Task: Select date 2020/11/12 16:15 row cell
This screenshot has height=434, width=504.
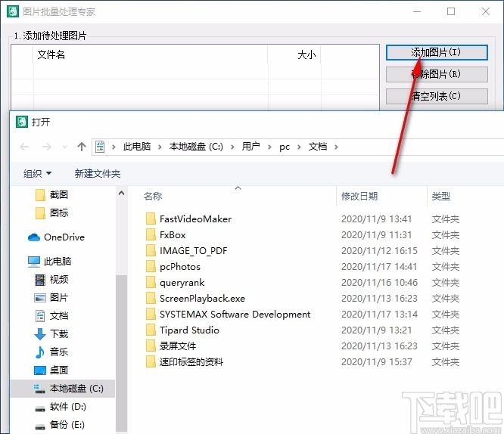Action: click(x=379, y=250)
